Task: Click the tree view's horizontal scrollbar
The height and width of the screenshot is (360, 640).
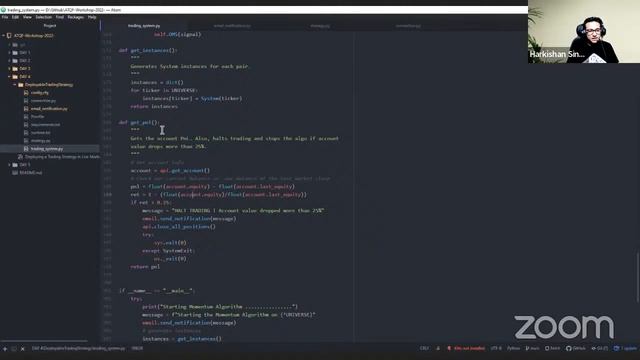Action: [x=44, y=341]
